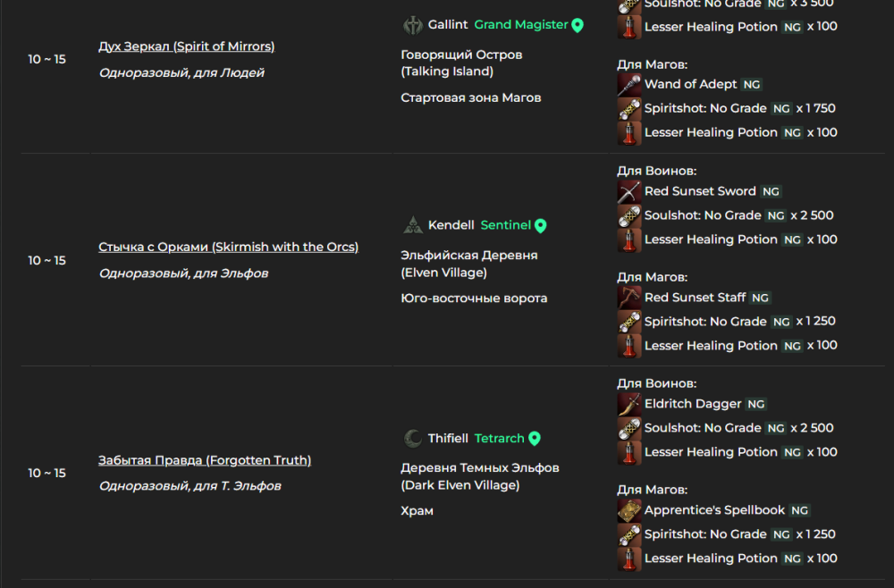Click the Apprentice's Spellbook item name
The height and width of the screenshot is (588, 894).
(714, 510)
